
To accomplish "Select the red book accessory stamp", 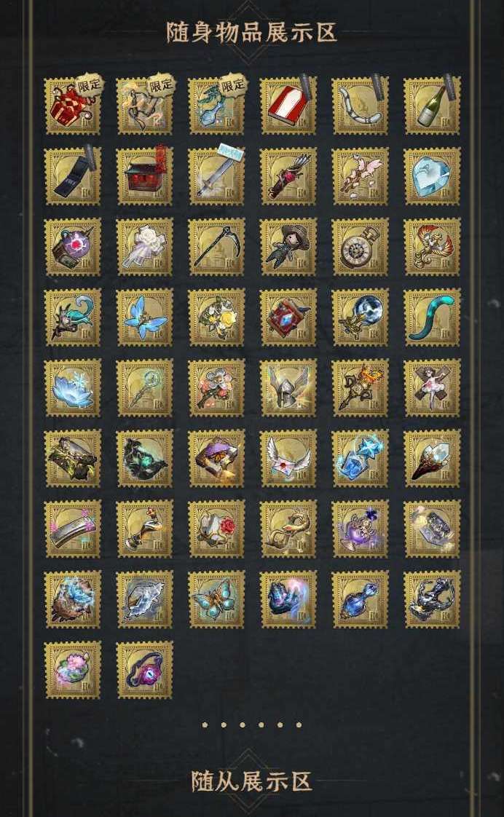I will point(288,106).
